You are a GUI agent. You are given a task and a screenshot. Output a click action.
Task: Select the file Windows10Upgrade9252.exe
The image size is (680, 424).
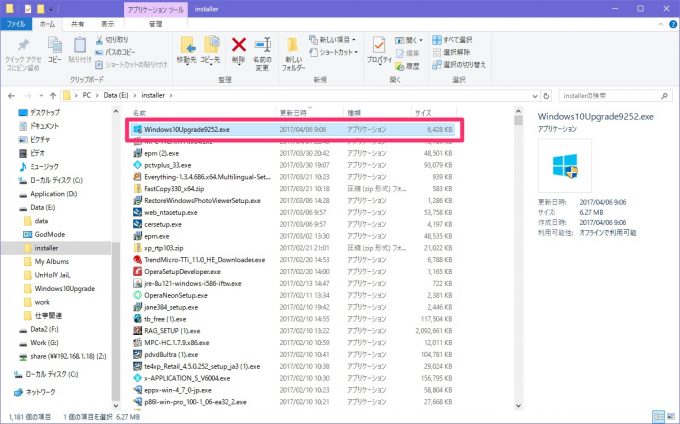pyautogui.click(x=293, y=129)
